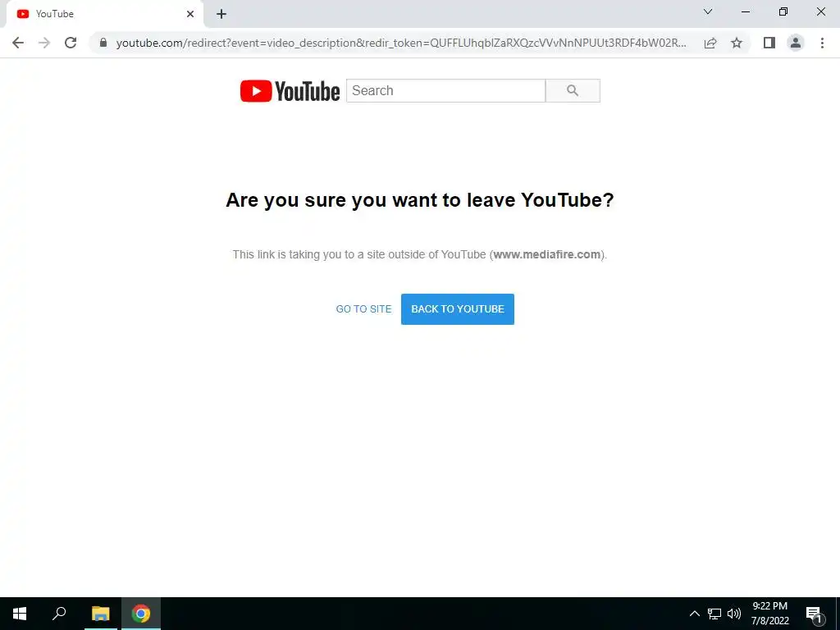Click the www.mediafire.com text
The height and width of the screenshot is (630, 840).
[546, 254]
